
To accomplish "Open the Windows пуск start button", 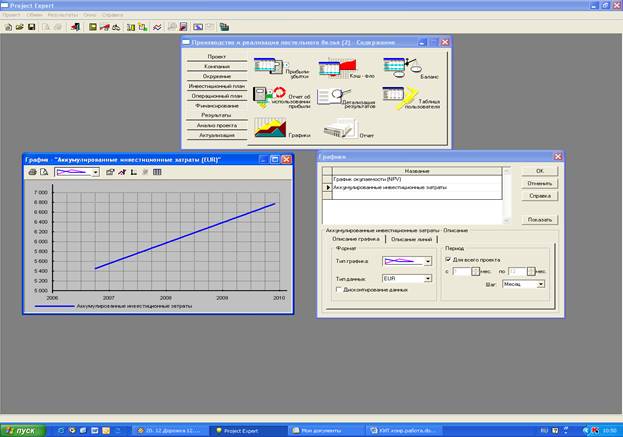I will 24,430.
